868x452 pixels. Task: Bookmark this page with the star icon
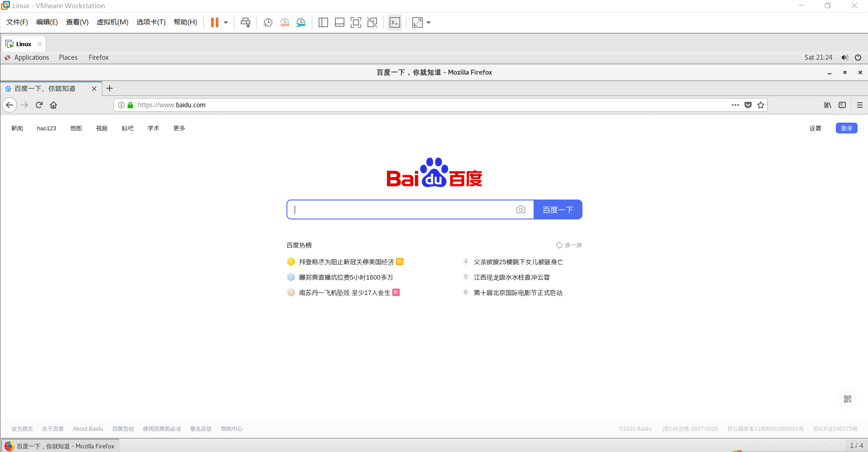761,105
